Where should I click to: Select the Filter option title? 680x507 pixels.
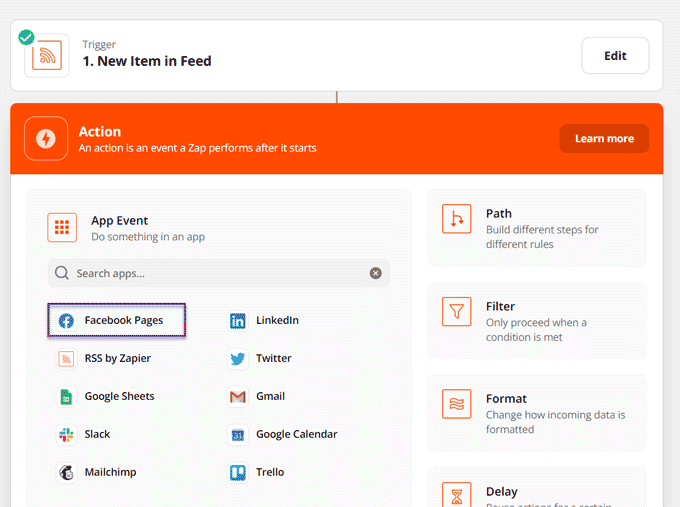tap(500, 306)
